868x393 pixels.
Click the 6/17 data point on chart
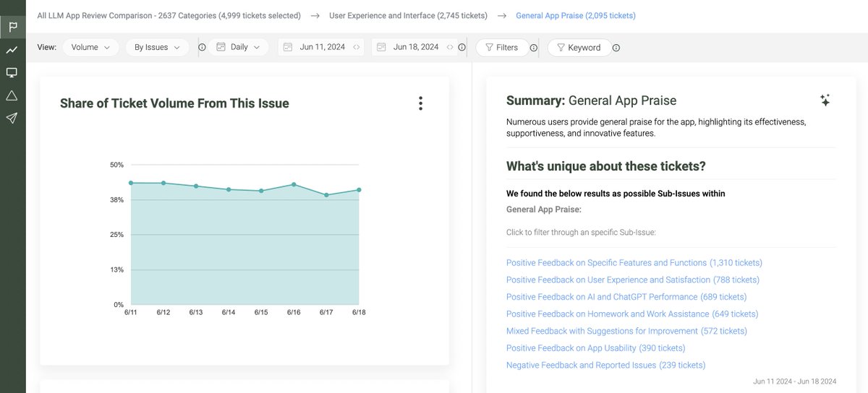(326, 195)
